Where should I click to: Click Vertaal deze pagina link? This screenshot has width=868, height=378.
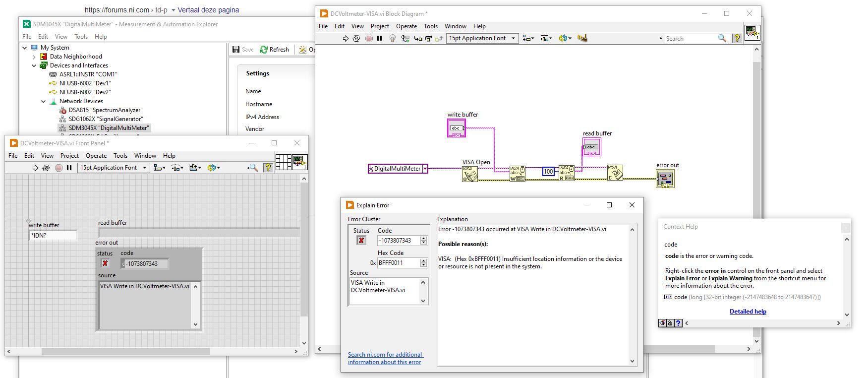[208, 10]
